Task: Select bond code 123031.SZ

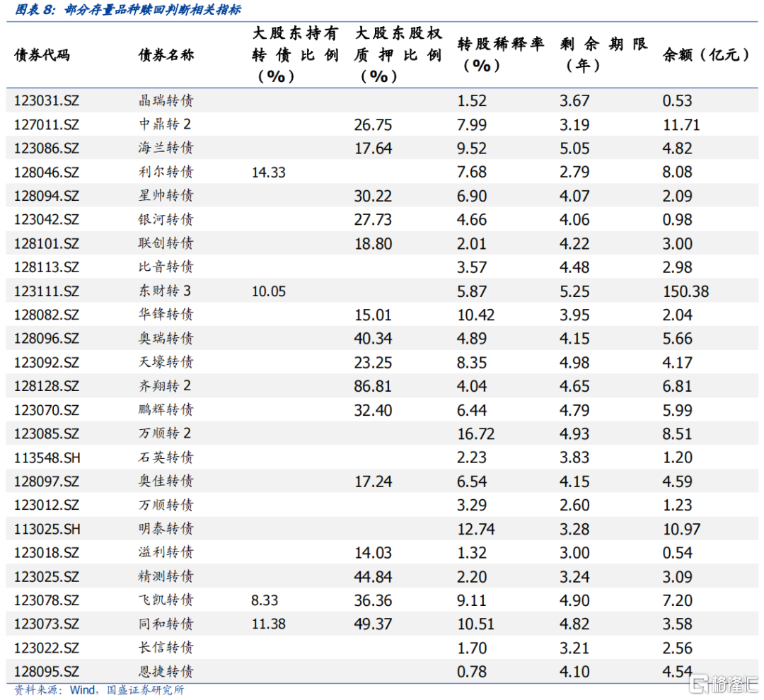Action: (x=47, y=101)
